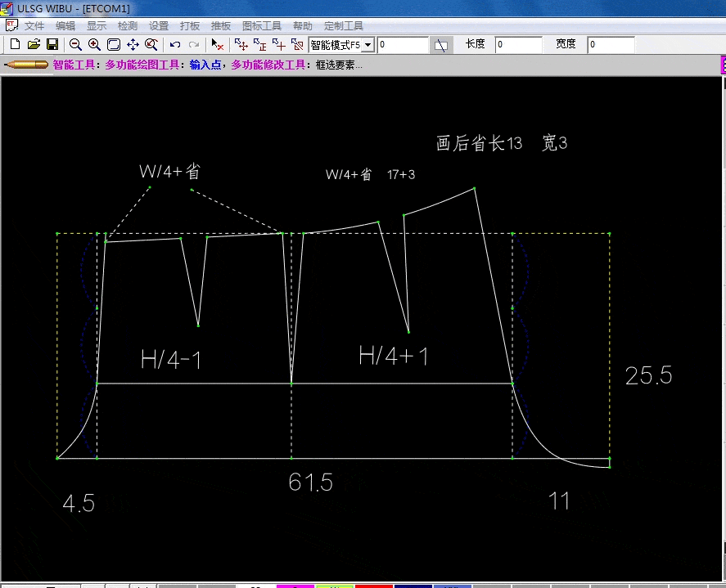Screen dimensions: 726x588
Task: Click the New file icon
Action: click(14, 44)
